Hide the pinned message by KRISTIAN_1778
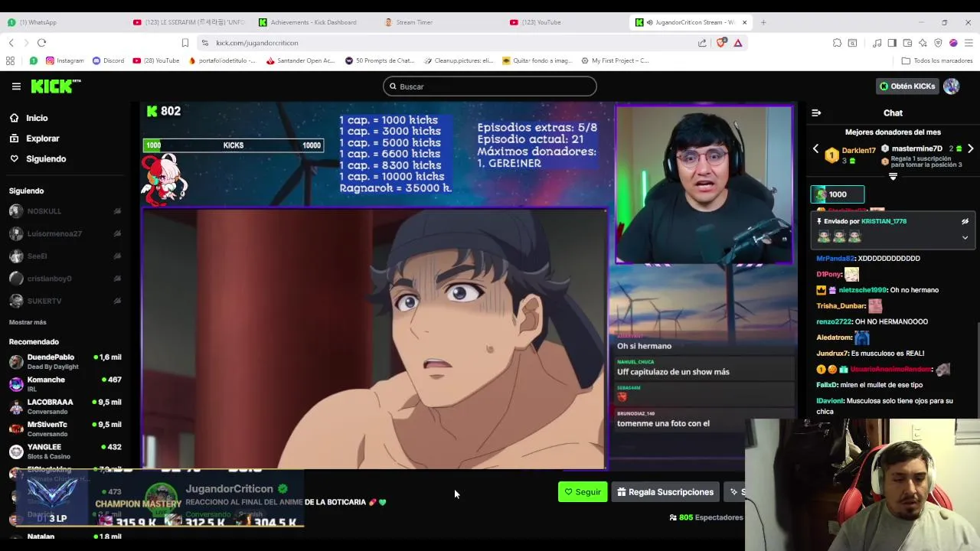 (965, 221)
